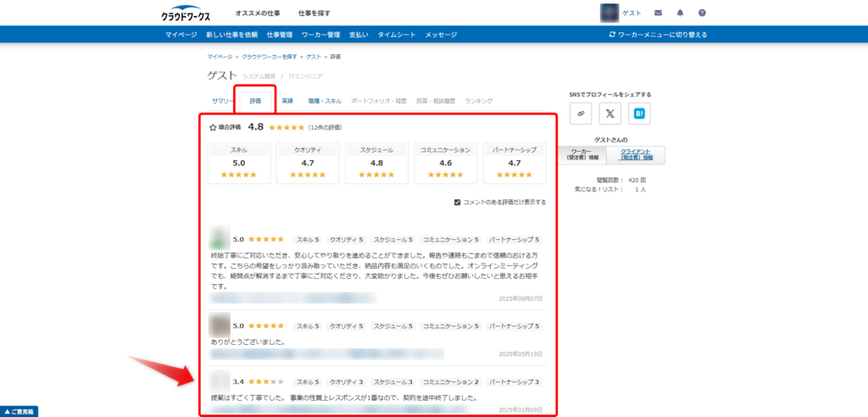Click the ゲスト user avatar in header
868x417 pixels.
pyautogui.click(x=609, y=13)
